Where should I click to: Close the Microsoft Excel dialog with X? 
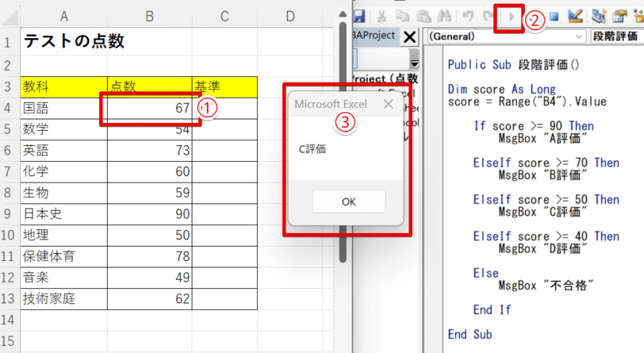(x=389, y=104)
